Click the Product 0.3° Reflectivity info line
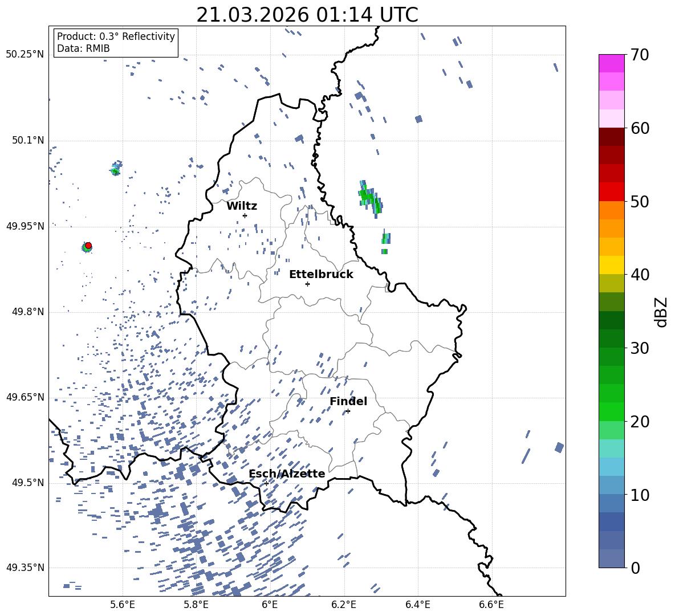 [x=116, y=36]
